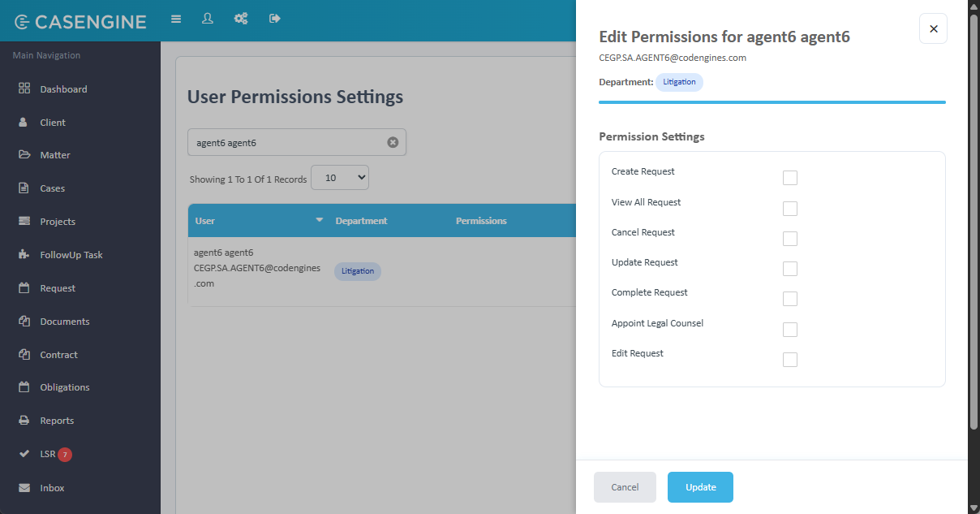Click the Update button
980x514 pixels.
pyautogui.click(x=700, y=487)
